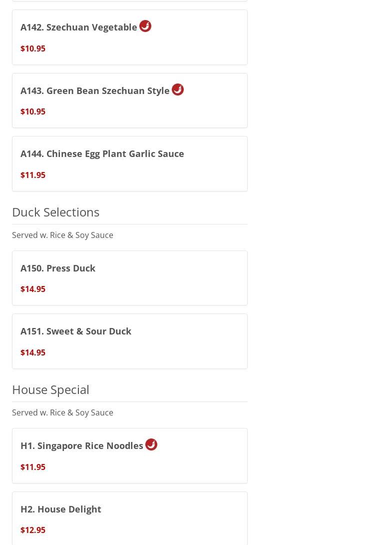Click $14.95 price under Sweet & Sour Duck
392x545 pixels.
tap(33, 353)
